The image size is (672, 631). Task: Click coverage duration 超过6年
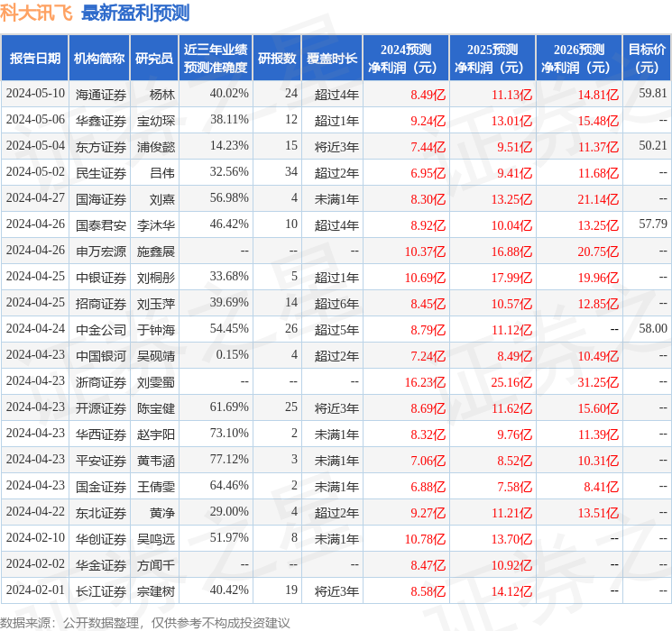point(336,303)
